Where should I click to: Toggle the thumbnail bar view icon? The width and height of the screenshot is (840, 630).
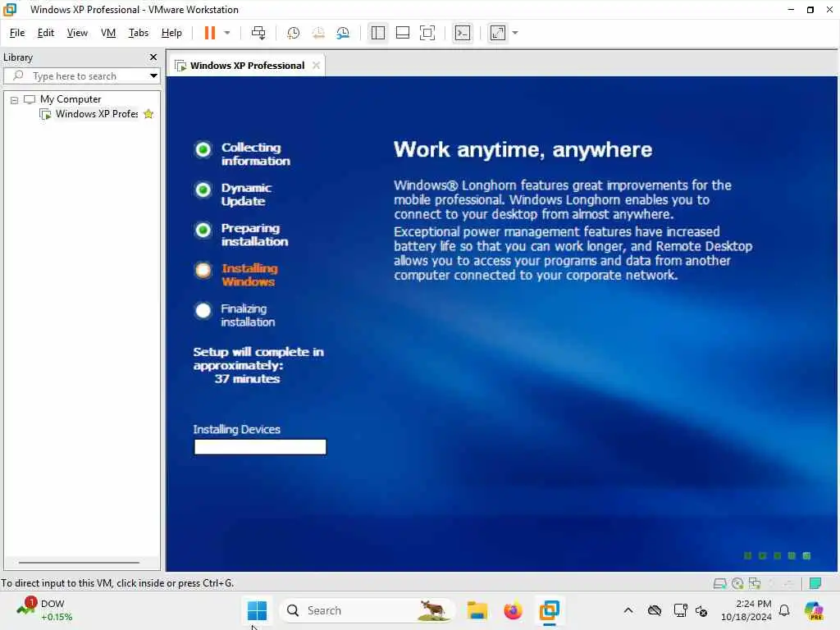click(402, 33)
